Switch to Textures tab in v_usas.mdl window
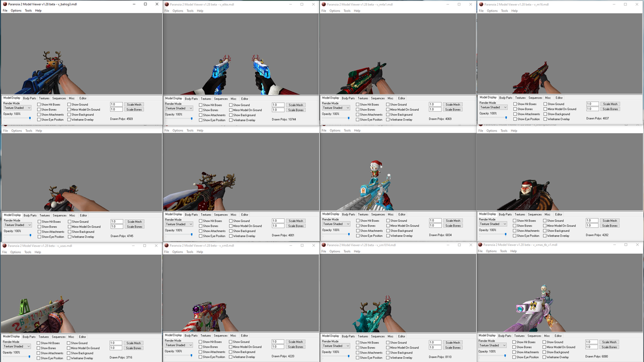Screen dimensions: 644x362 [44, 337]
